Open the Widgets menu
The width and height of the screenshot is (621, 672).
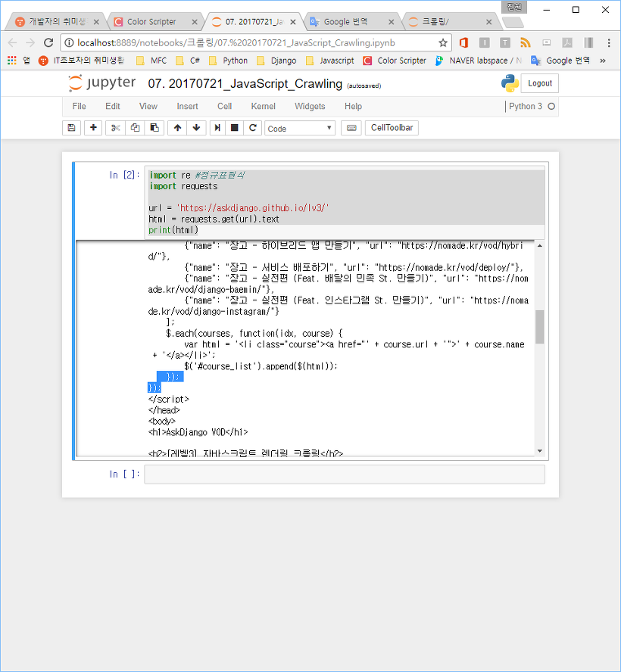(310, 106)
